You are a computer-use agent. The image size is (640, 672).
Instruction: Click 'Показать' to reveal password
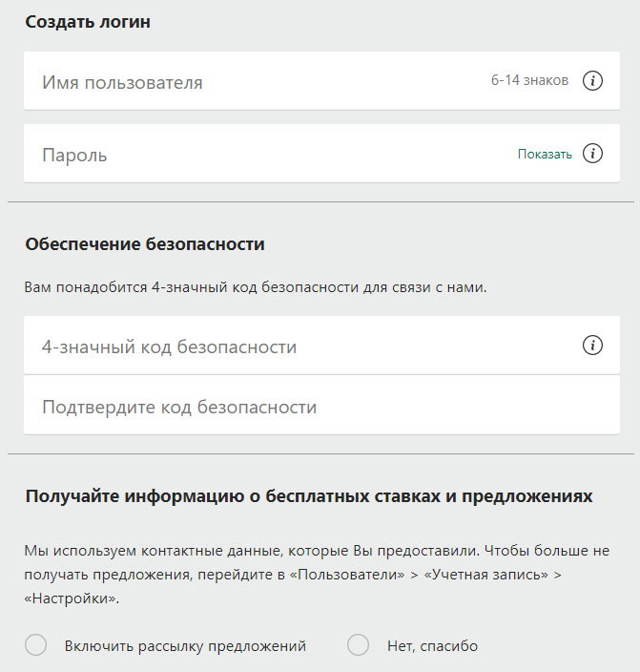[545, 154]
